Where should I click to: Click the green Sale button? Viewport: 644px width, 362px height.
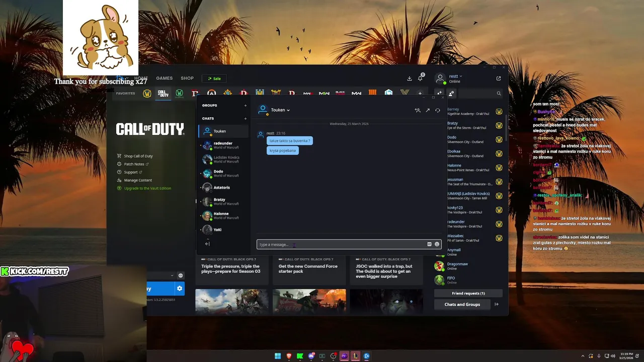pos(214,78)
